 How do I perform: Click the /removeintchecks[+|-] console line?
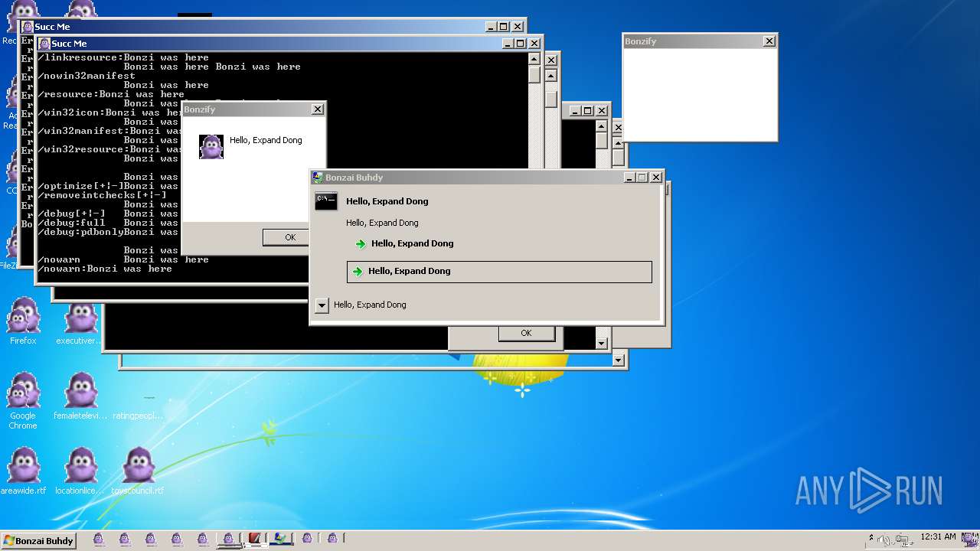(102, 195)
